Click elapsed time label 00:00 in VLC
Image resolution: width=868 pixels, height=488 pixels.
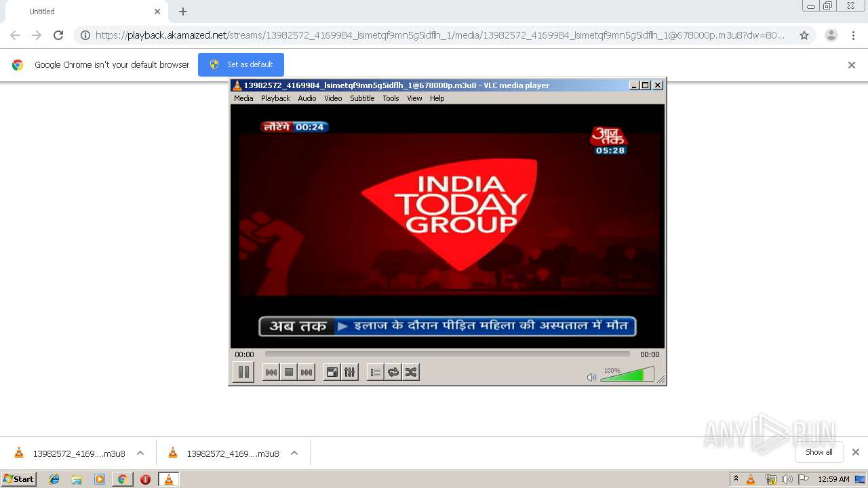pos(245,354)
